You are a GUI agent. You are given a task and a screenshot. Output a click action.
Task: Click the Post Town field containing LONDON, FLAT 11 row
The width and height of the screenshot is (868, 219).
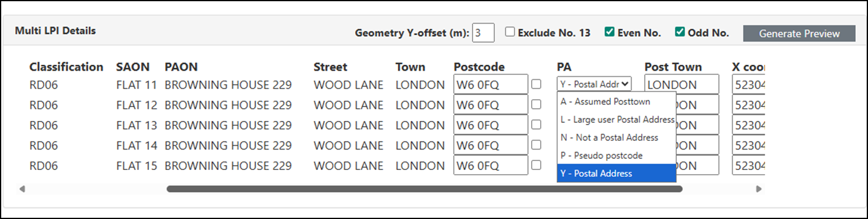click(x=682, y=85)
